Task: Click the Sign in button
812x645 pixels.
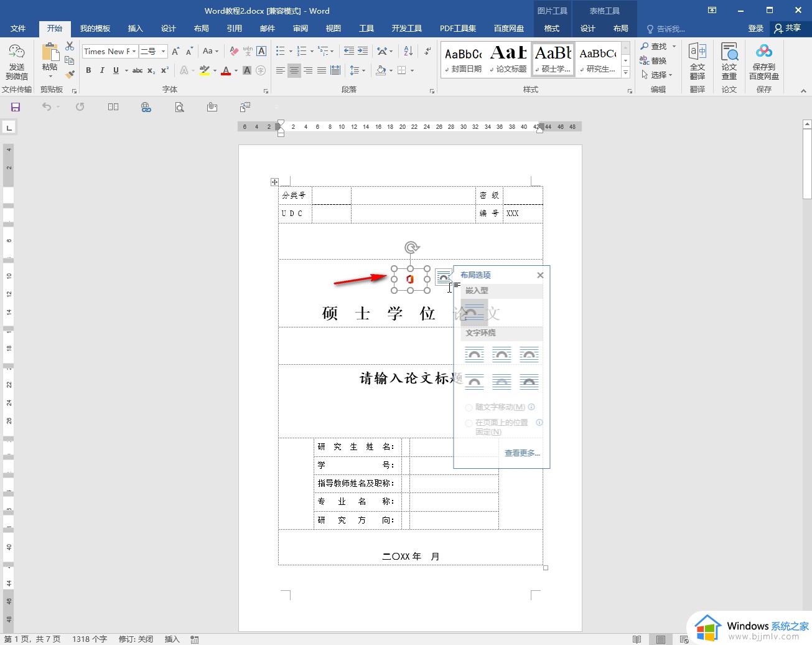Action: [x=755, y=29]
